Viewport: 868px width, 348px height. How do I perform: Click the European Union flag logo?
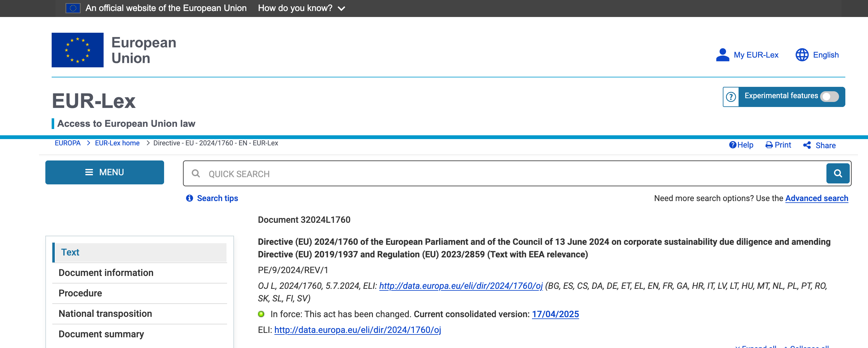77,50
